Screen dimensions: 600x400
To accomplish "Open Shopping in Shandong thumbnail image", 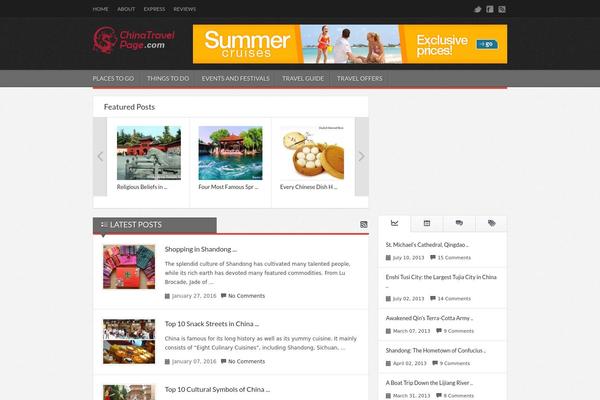I will [129, 267].
